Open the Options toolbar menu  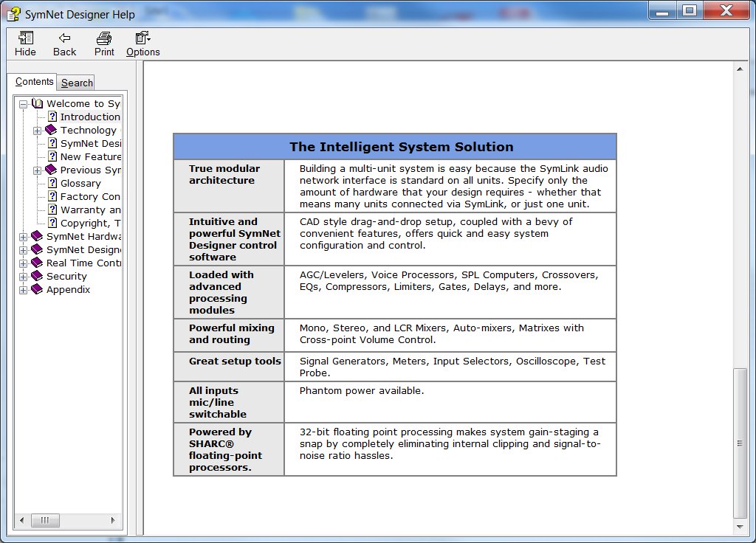(142, 44)
